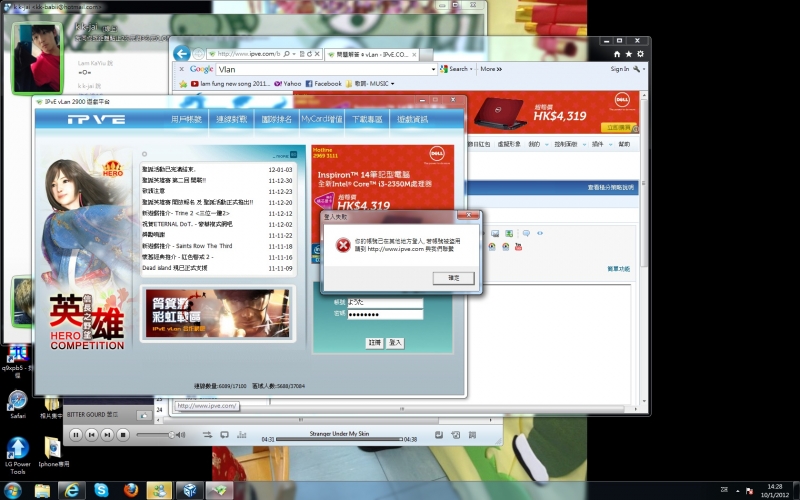Click the quote bubble icon in the editor
The image size is (800, 500).
(526, 233)
